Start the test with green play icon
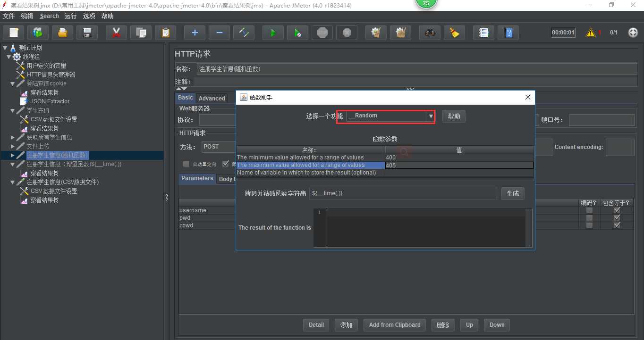 273,33
